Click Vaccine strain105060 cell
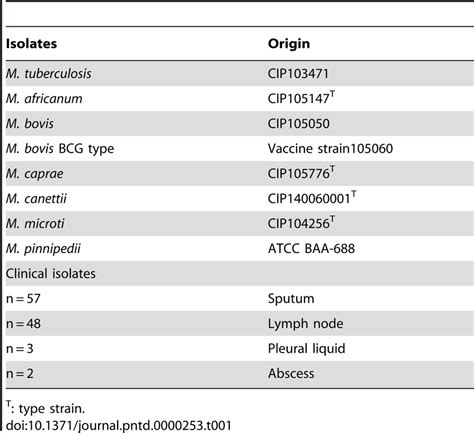The width and height of the screenshot is (474, 433). tap(330, 149)
